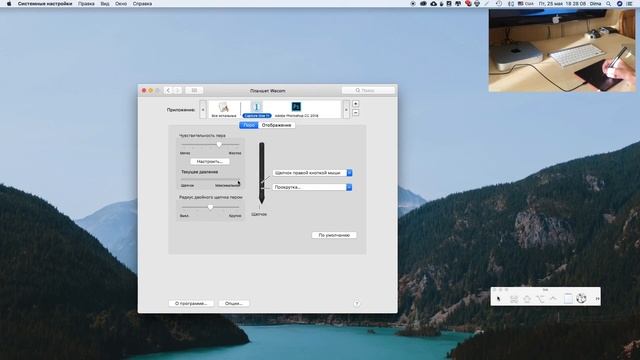Click the search field in Wacom window
This screenshot has width=640, height=360.
click(368, 90)
